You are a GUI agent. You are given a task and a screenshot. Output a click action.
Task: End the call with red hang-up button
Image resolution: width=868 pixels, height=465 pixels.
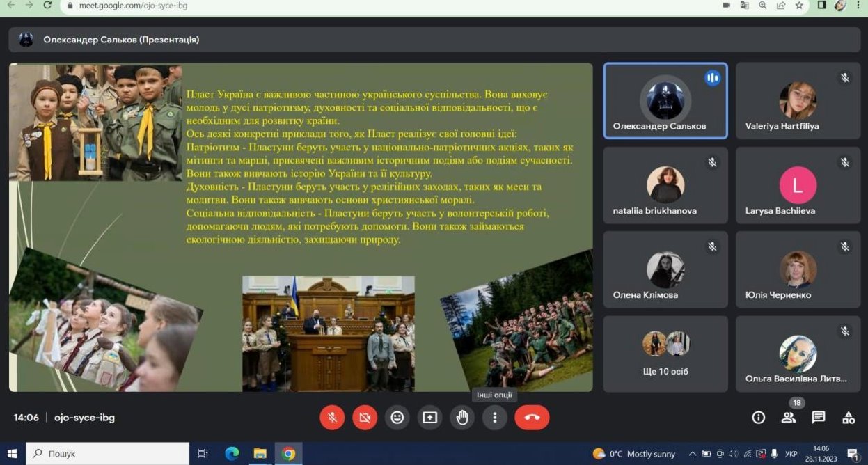(532, 418)
